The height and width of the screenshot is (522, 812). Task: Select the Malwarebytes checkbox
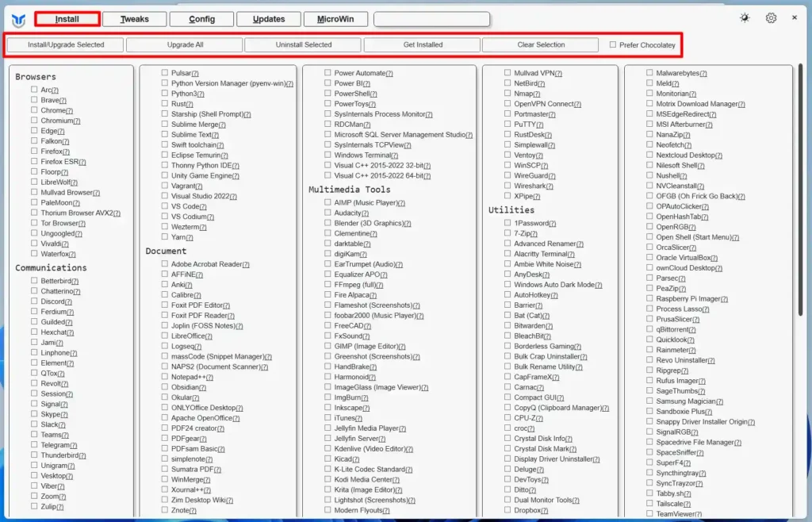point(649,73)
